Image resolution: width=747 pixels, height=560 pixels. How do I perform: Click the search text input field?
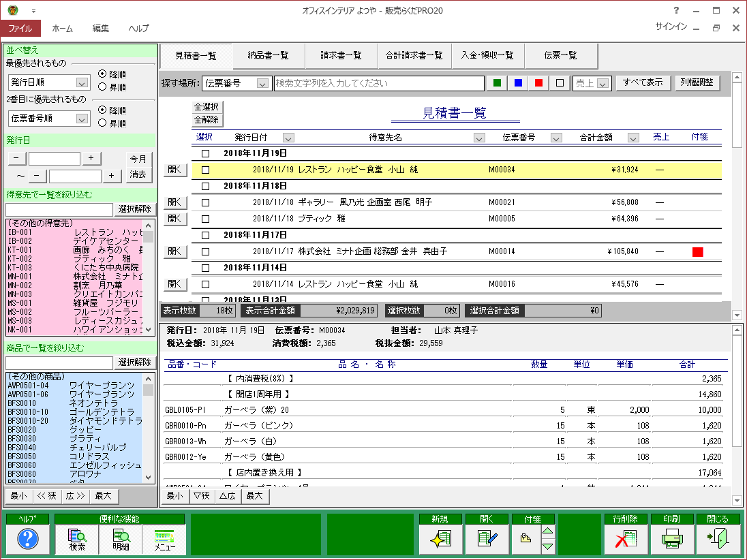pyautogui.click(x=379, y=83)
